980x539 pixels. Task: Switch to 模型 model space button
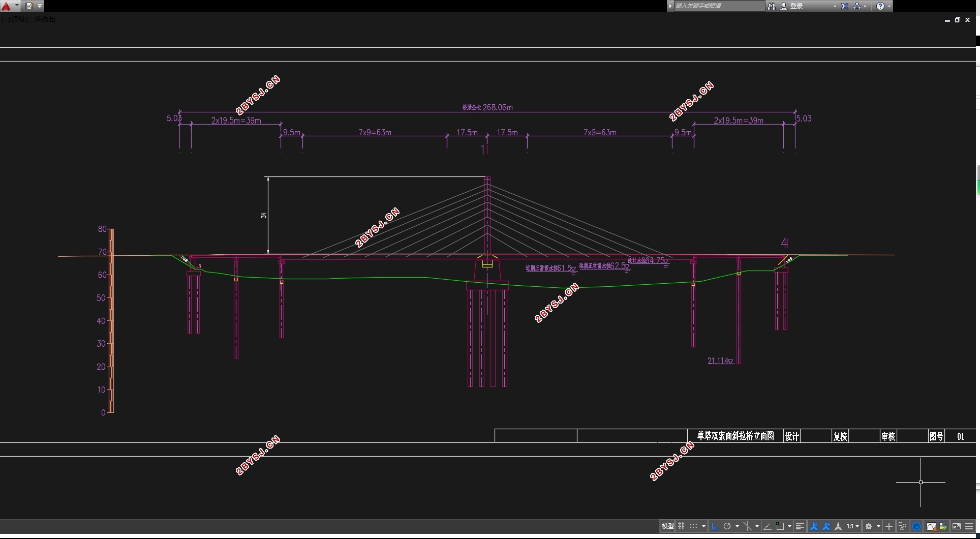667,526
